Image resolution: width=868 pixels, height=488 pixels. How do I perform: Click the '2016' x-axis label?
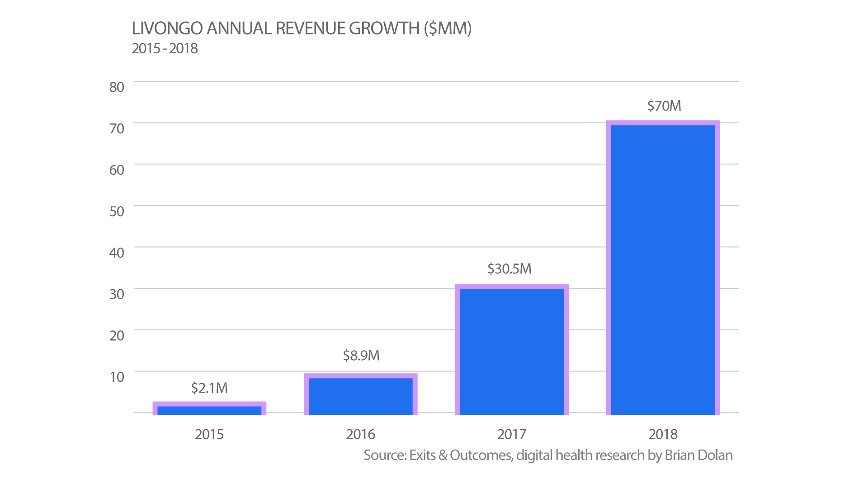[x=360, y=434]
